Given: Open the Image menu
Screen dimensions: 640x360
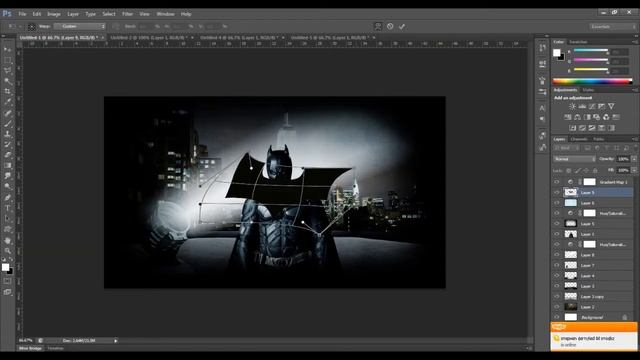Looking at the screenshot, I should pos(53,14).
